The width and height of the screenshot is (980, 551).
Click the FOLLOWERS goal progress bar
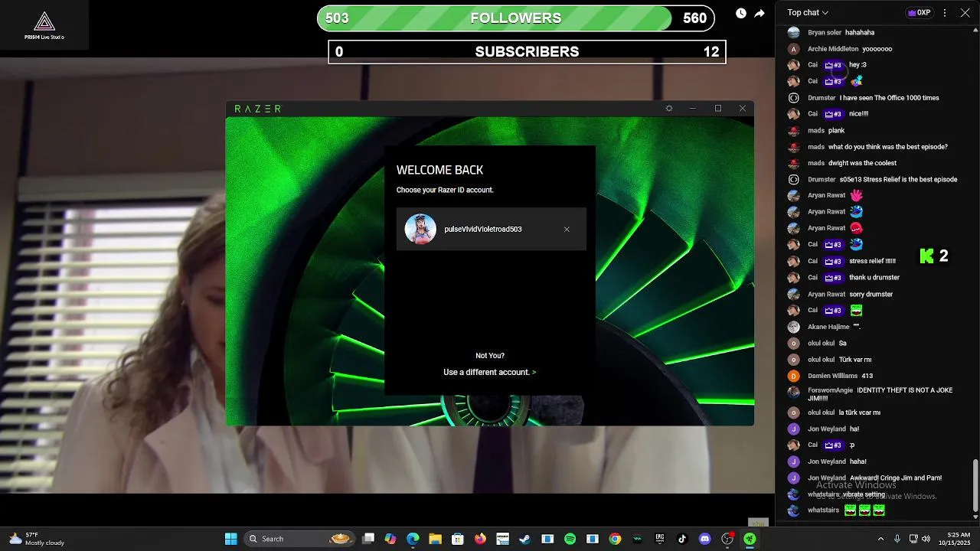(516, 18)
